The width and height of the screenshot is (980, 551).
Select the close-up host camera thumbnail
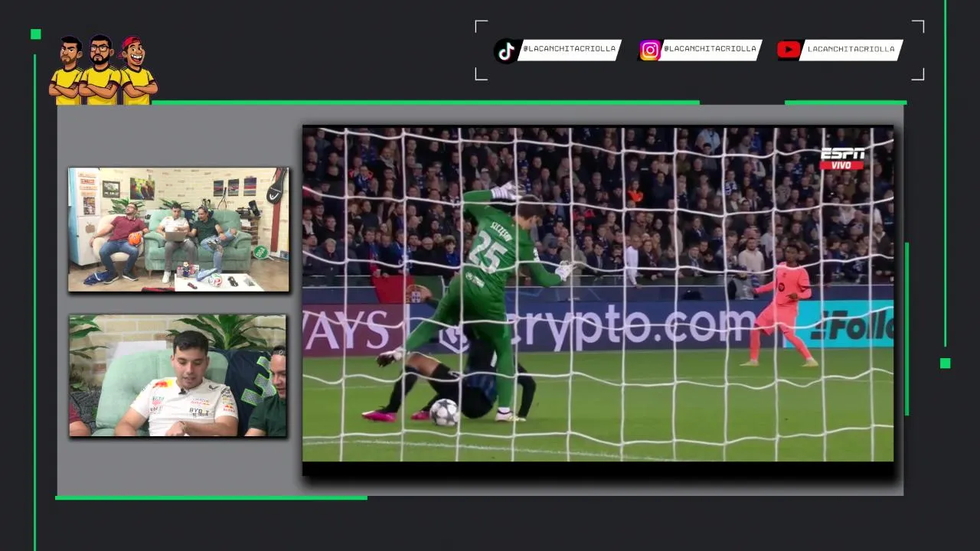(178, 376)
